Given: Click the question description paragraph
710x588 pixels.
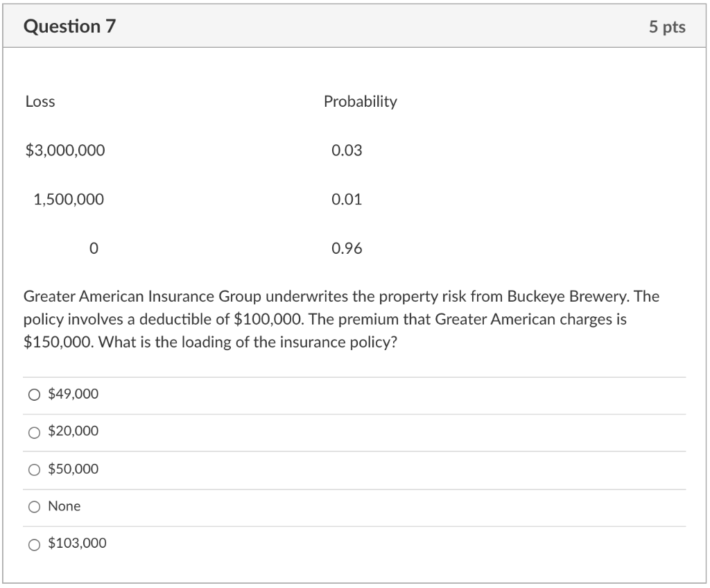Looking at the screenshot, I should point(340,318).
